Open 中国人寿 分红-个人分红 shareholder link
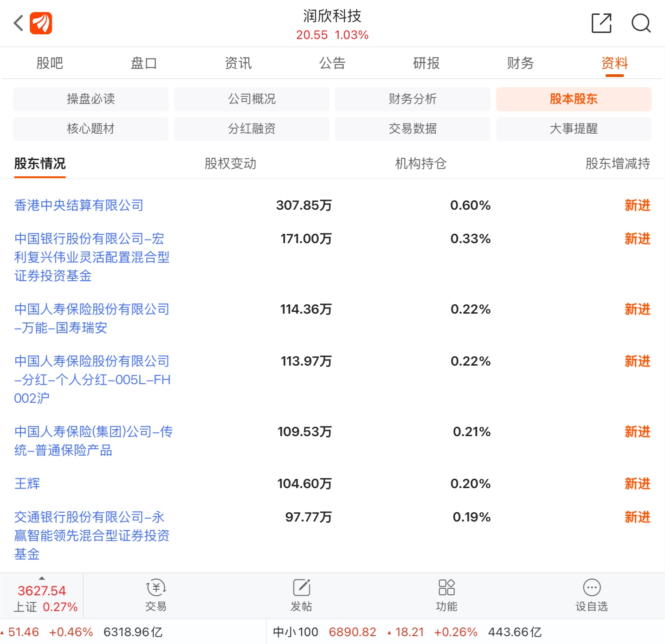 coord(92,380)
